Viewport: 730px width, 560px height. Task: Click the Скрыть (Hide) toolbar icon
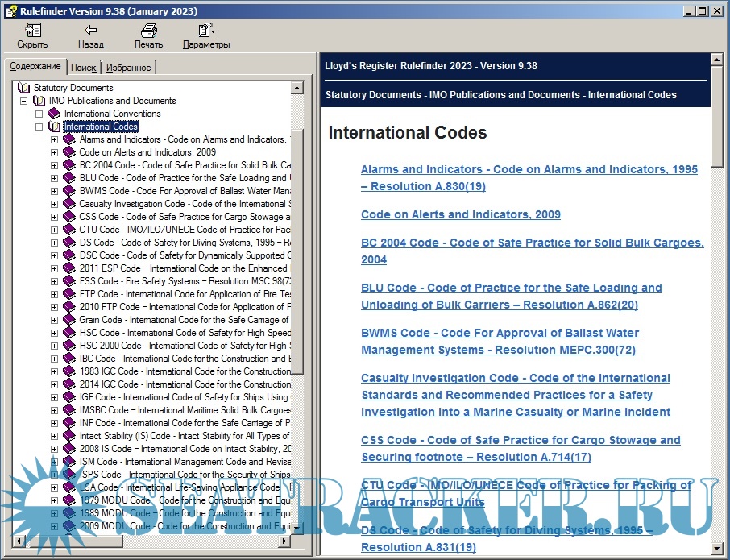pyautogui.click(x=31, y=31)
